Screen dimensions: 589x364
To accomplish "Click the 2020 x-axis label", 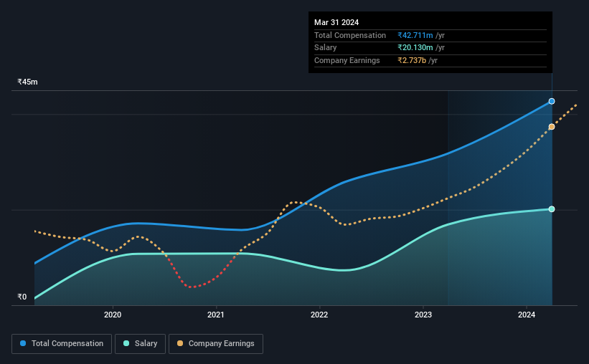I will [x=113, y=315].
